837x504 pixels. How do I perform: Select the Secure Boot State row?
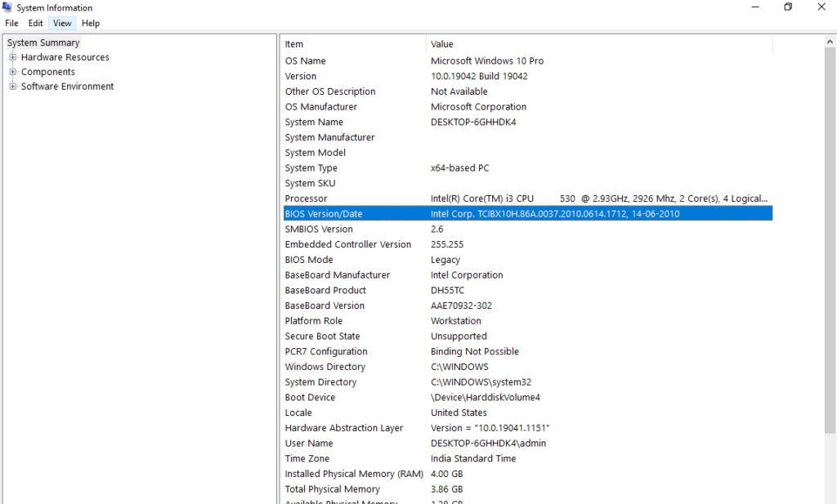pos(322,337)
